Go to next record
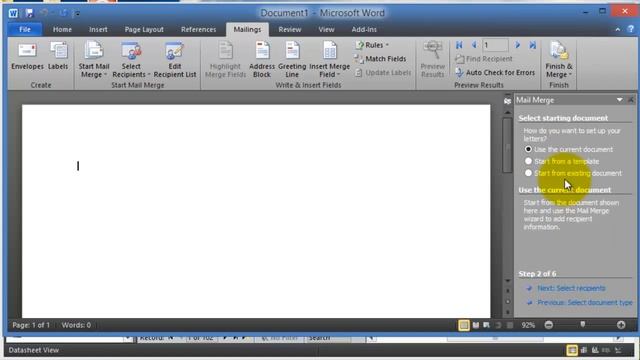This screenshot has width=640, height=360. click(x=517, y=45)
